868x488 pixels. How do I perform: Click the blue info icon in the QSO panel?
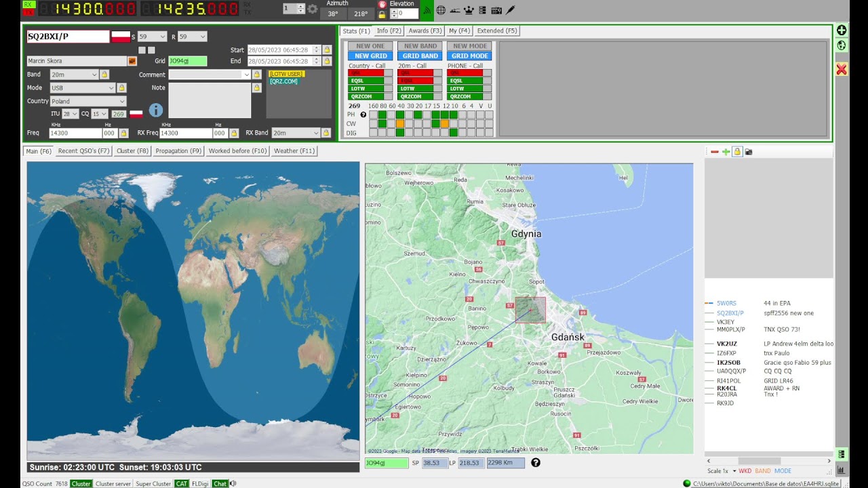click(x=156, y=110)
